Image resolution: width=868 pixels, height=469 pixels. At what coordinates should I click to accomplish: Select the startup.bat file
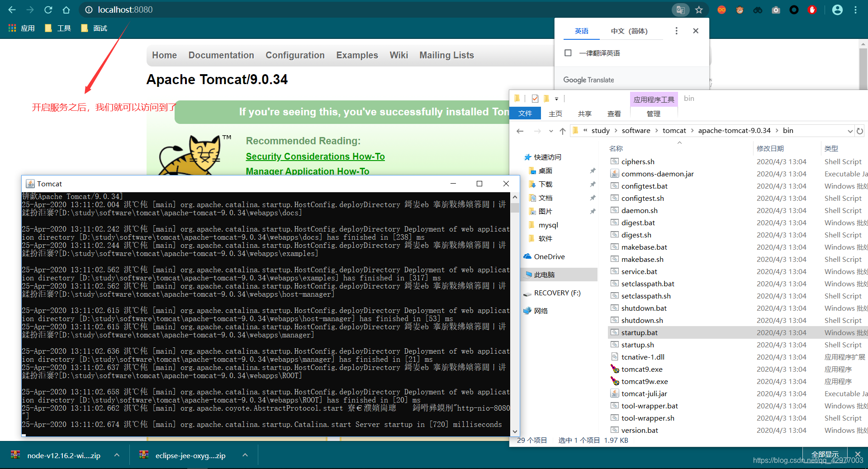(x=639, y=332)
